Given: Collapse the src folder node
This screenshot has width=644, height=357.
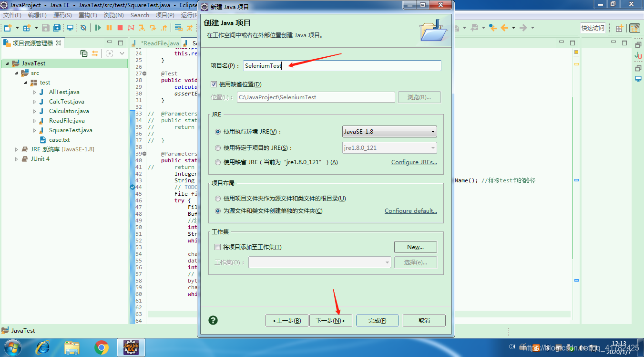Looking at the screenshot, I should (17, 73).
